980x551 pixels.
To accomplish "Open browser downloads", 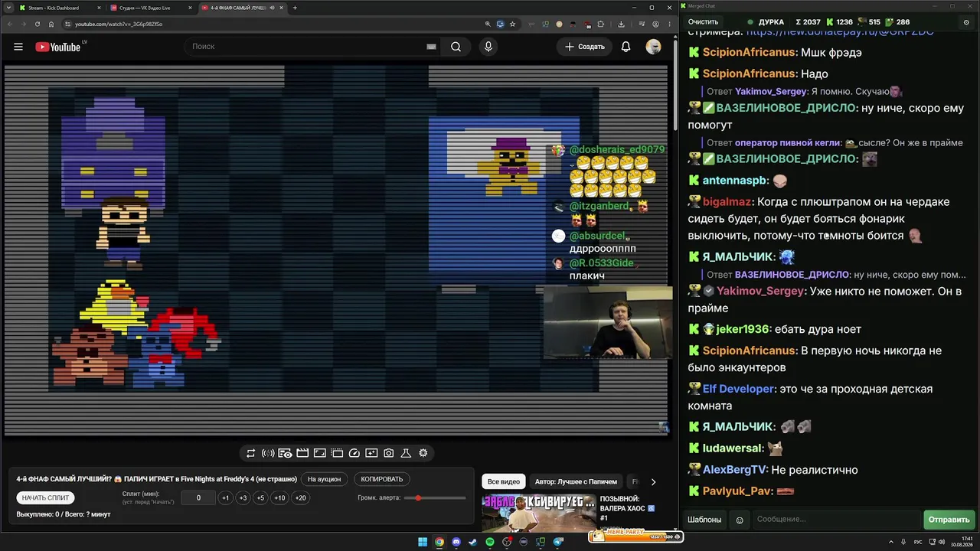I will tap(621, 24).
